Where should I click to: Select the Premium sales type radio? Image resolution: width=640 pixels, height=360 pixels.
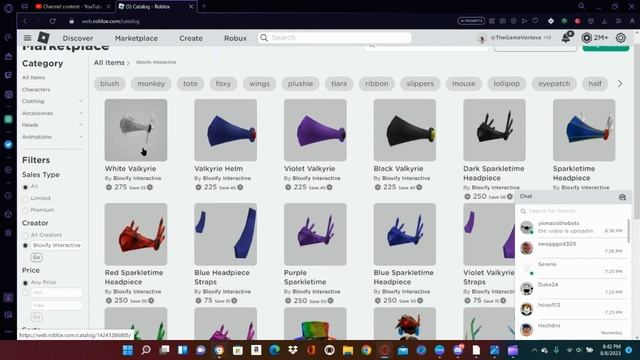25,211
